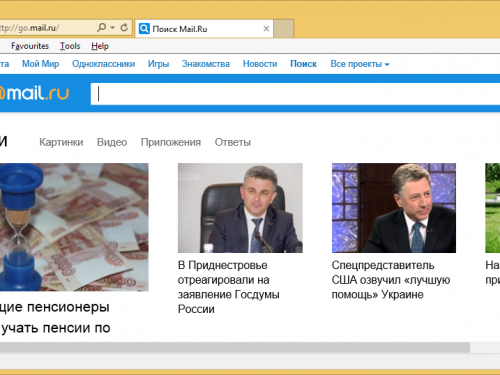Focus the Mail.Ru search input field

point(295,94)
